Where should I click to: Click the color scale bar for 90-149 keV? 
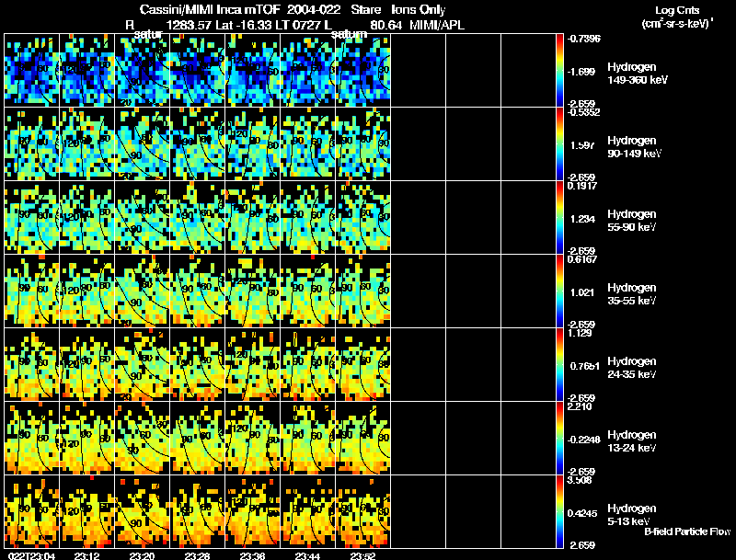[x=559, y=144]
